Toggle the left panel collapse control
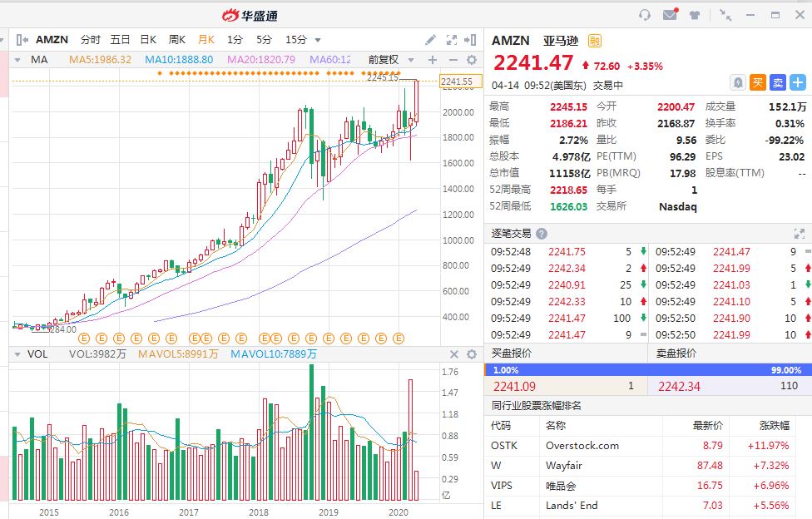 (21, 39)
